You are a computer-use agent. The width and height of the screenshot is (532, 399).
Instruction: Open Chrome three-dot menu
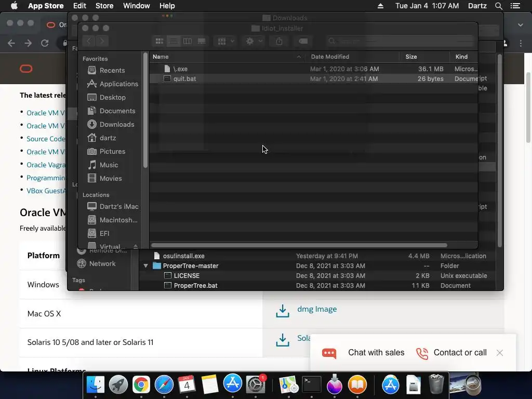pyautogui.click(x=521, y=43)
